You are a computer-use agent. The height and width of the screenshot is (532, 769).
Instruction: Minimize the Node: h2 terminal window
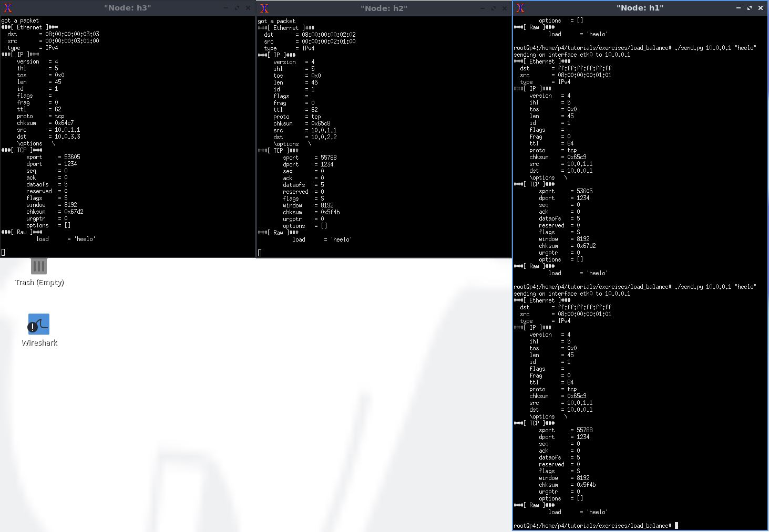[483, 8]
